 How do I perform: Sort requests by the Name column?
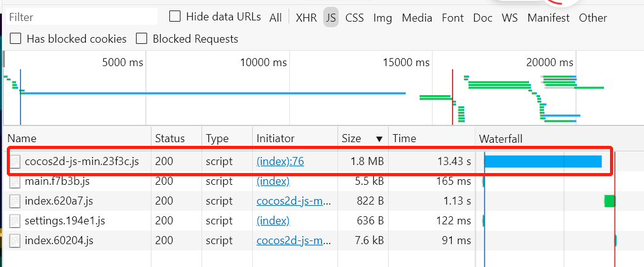pyautogui.click(x=22, y=138)
